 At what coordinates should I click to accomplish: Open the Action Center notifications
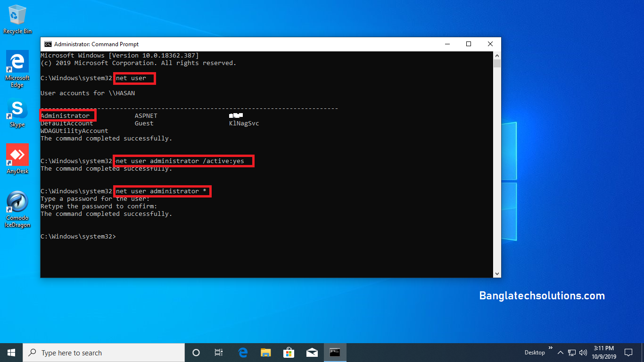point(629,352)
